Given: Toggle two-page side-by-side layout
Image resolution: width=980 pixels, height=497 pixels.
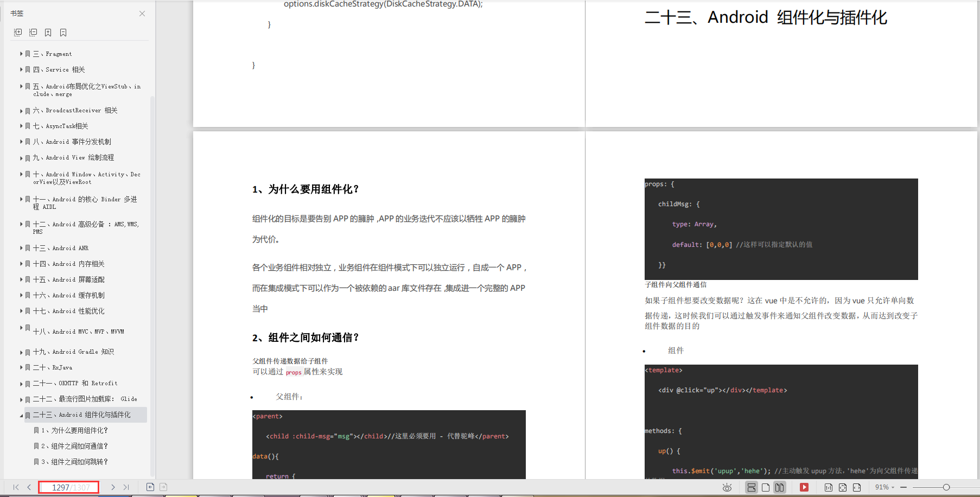Looking at the screenshot, I should click(780, 487).
